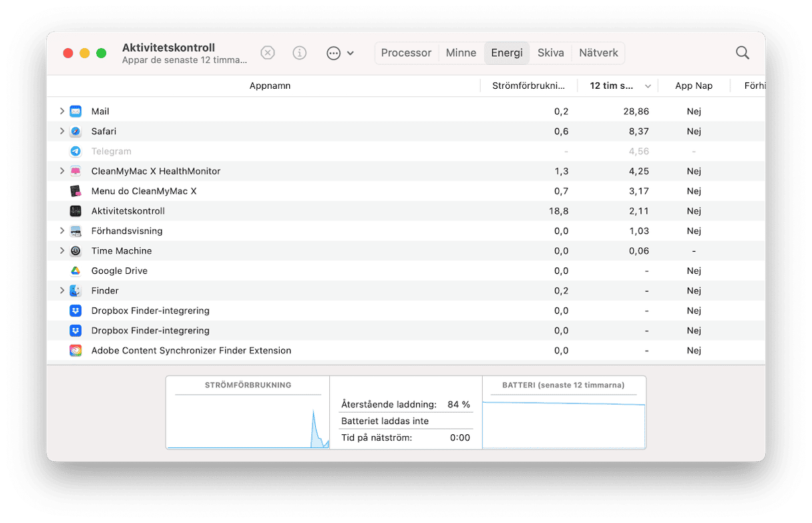Click the Aktivitetskontroll window title

pyautogui.click(x=168, y=47)
